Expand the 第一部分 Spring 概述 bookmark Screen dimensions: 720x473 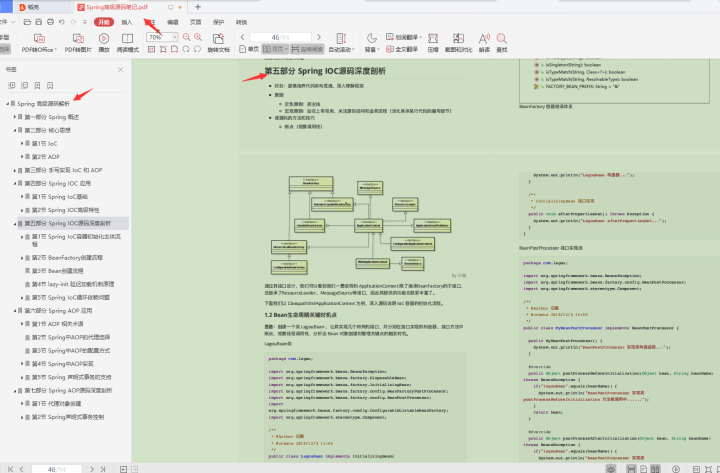coord(15,117)
